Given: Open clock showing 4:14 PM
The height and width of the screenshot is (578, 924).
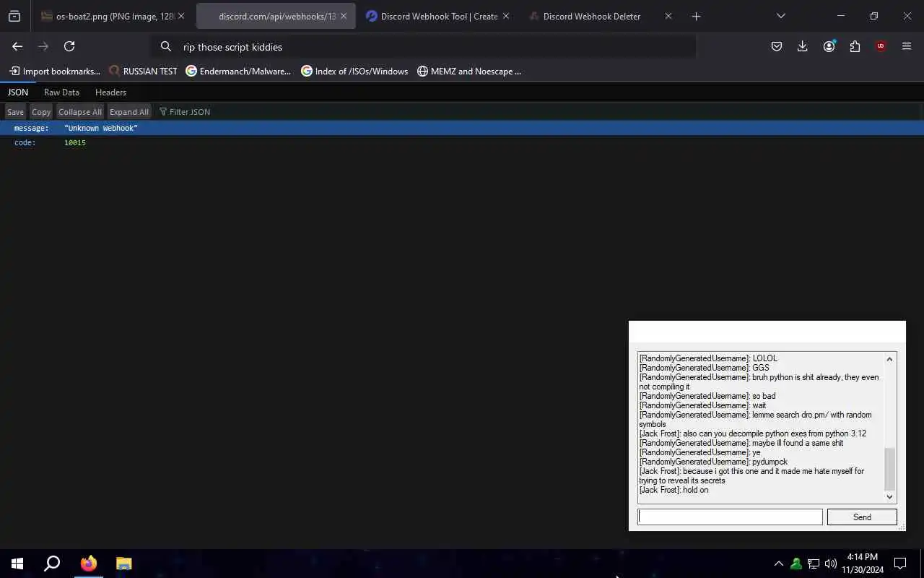Looking at the screenshot, I should (863, 564).
